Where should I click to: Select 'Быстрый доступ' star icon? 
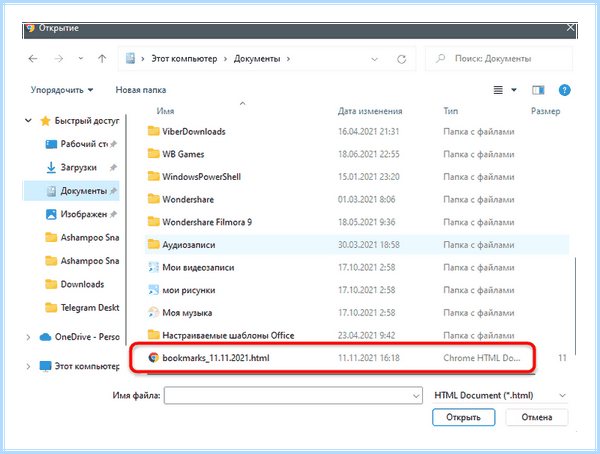tap(46, 121)
